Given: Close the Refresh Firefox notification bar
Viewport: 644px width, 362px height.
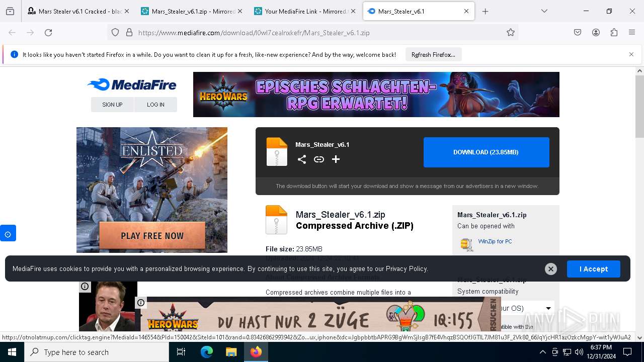Looking at the screenshot, I should tap(631, 54).
